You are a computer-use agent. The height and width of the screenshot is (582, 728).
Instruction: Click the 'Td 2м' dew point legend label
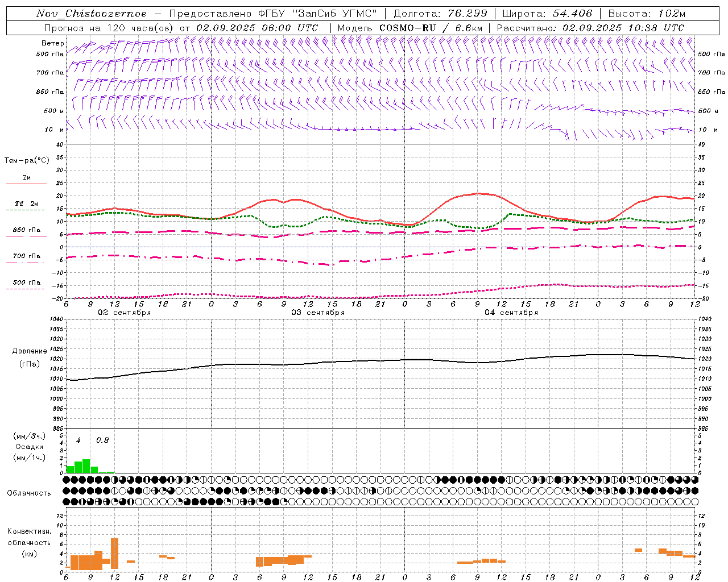[x=26, y=203]
